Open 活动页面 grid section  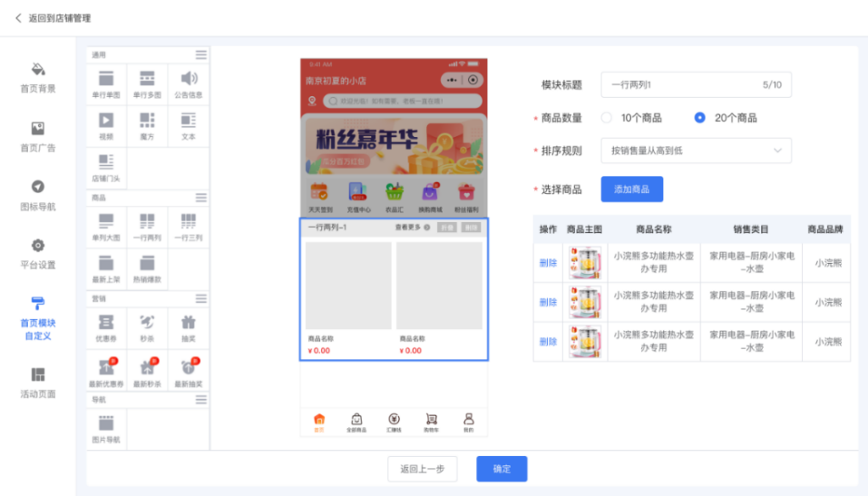[x=38, y=383]
